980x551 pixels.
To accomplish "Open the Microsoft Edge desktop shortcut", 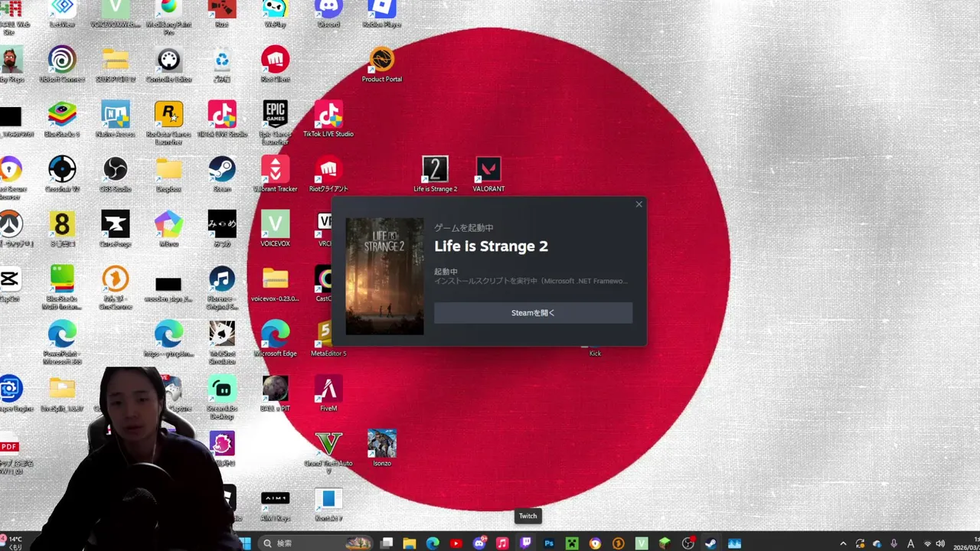I will coord(275,339).
